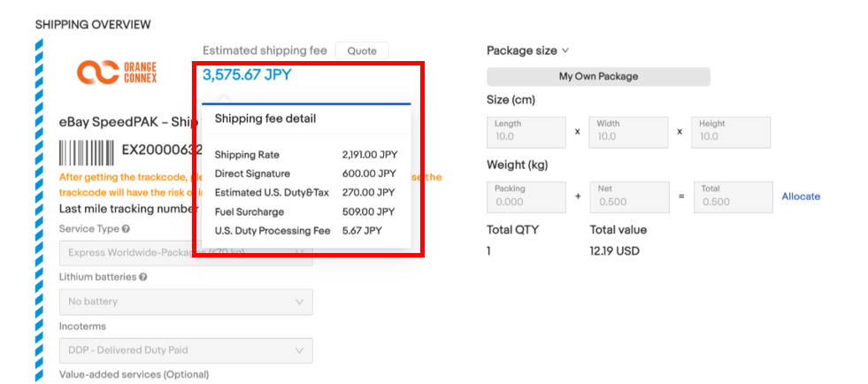Click the Net weight field

click(628, 196)
